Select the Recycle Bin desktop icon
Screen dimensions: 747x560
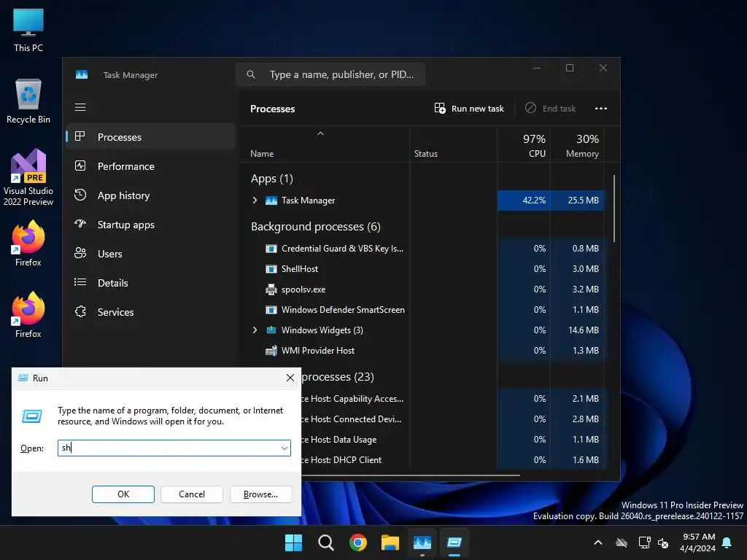click(x=28, y=101)
